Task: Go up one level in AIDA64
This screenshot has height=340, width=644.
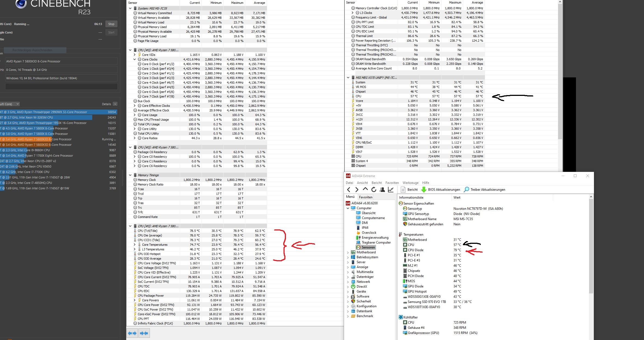Action: 365,189
